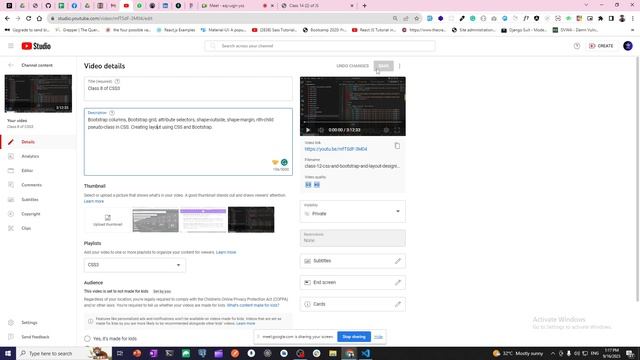Open the browser tab list chevron
Screen dimensions: 640x360
tap(586, 5)
